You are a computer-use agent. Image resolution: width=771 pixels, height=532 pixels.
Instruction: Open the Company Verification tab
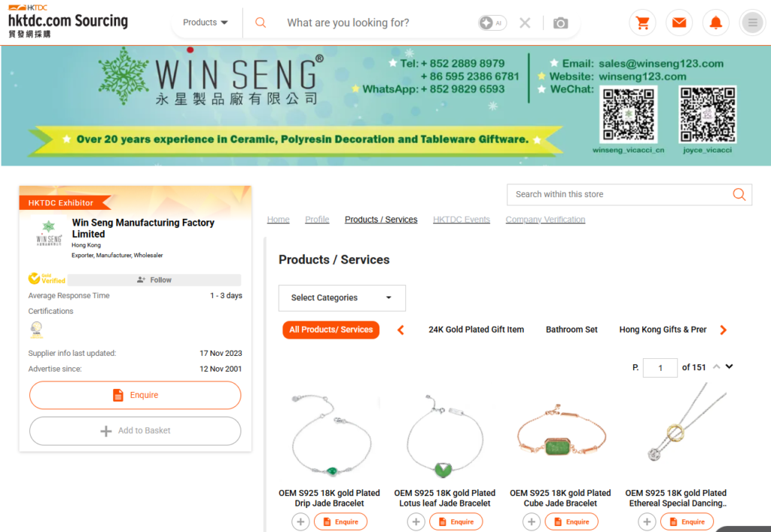point(545,220)
